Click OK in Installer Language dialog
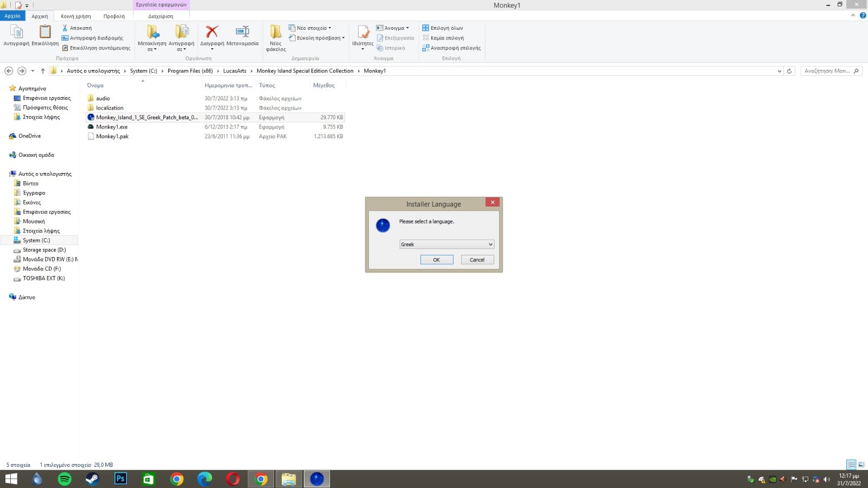 tap(437, 260)
